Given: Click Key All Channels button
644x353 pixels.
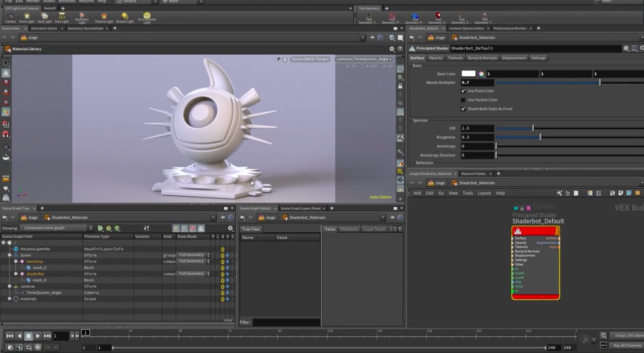Looking at the screenshot, I should tap(627, 345).
